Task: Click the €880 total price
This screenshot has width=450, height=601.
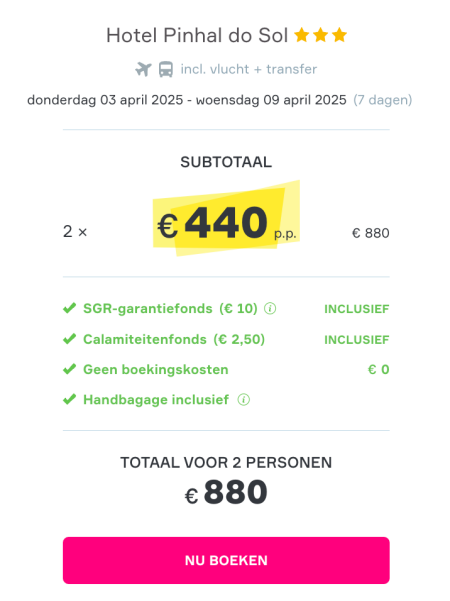Action: [226, 493]
